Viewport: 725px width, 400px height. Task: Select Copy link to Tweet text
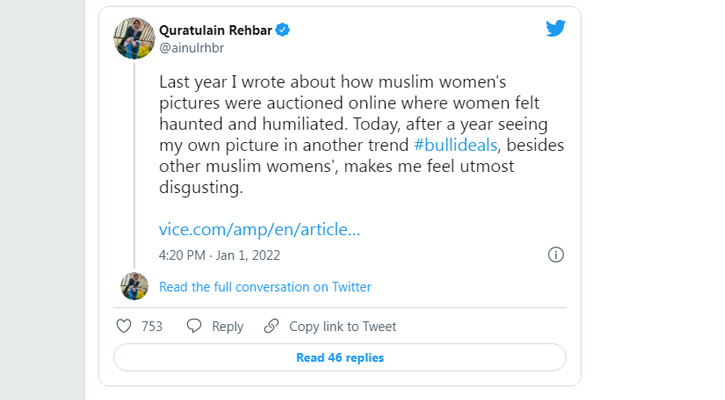(x=342, y=326)
